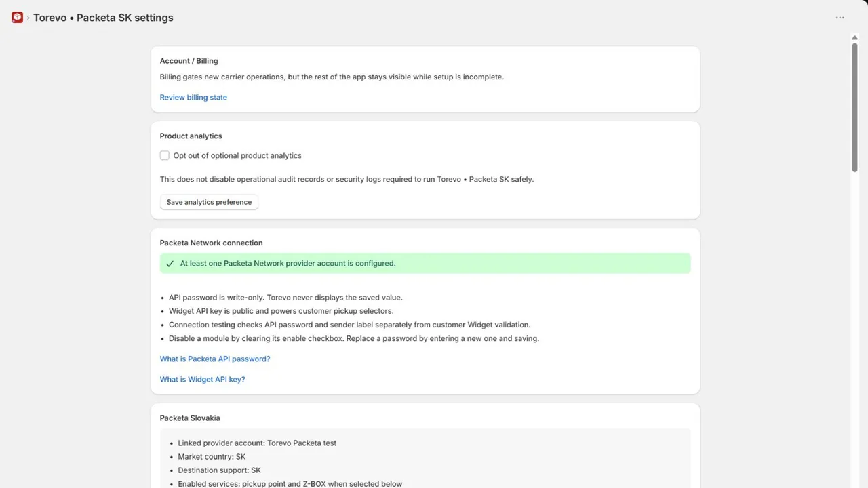Click the 'Billing gates new carrier operations' description
The width and height of the screenshot is (868, 488).
click(332, 77)
